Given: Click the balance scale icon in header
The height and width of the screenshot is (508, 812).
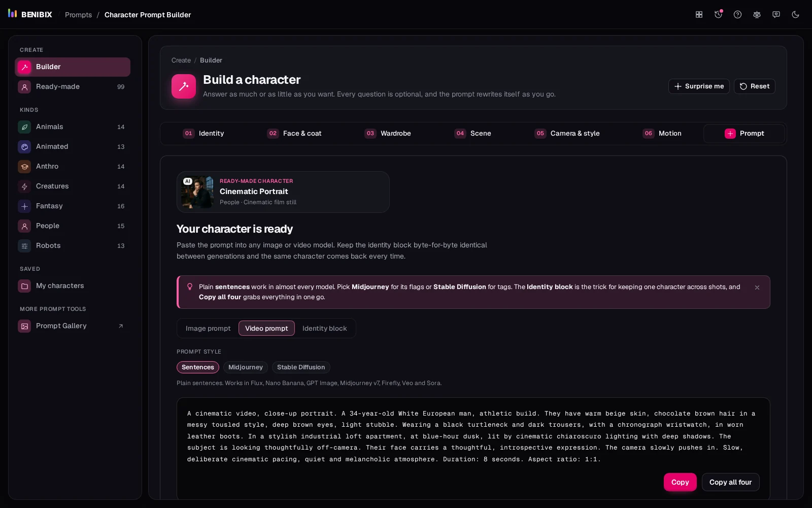Looking at the screenshot, I should click(x=757, y=15).
